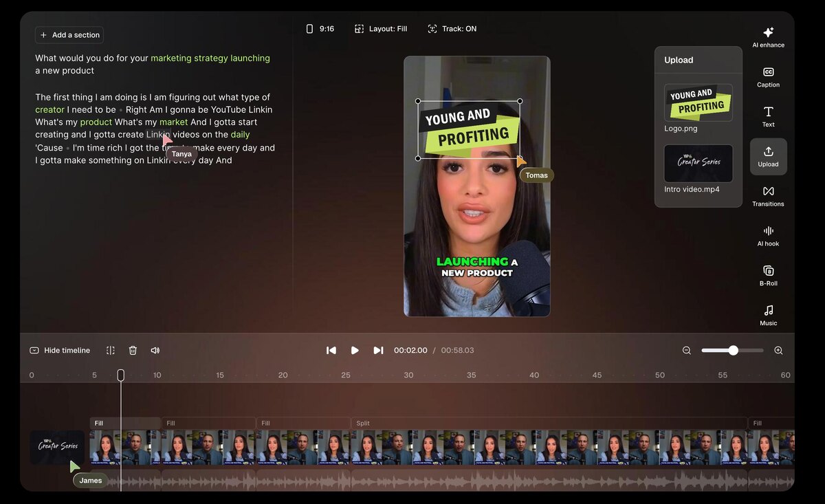Open the Transitions tool
Image resolution: width=825 pixels, height=504 pixels.
tap(768, 197)
